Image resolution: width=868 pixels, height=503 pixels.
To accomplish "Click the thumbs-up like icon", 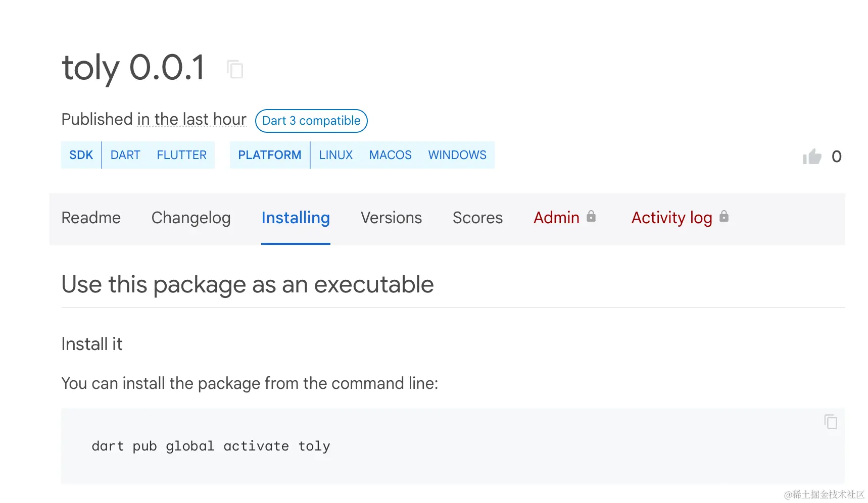I will point(812,157).
